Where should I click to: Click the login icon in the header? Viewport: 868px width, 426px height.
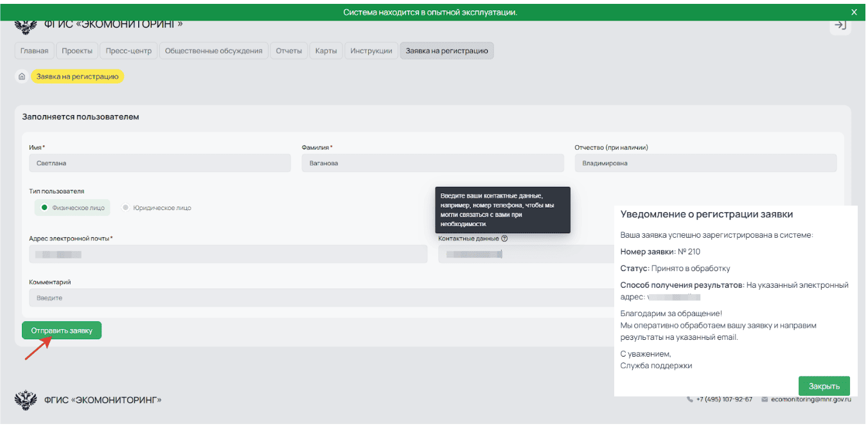[840, 26]
